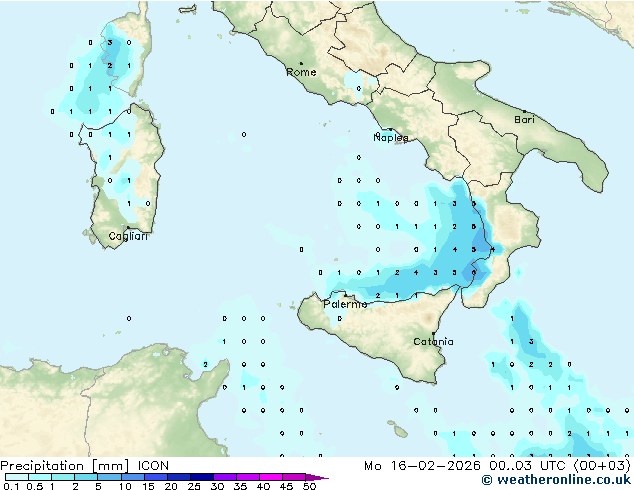Click the '(00+03)' forecast offset text
The width and height of the screenshot is (634, 490).
click(602, 466)
